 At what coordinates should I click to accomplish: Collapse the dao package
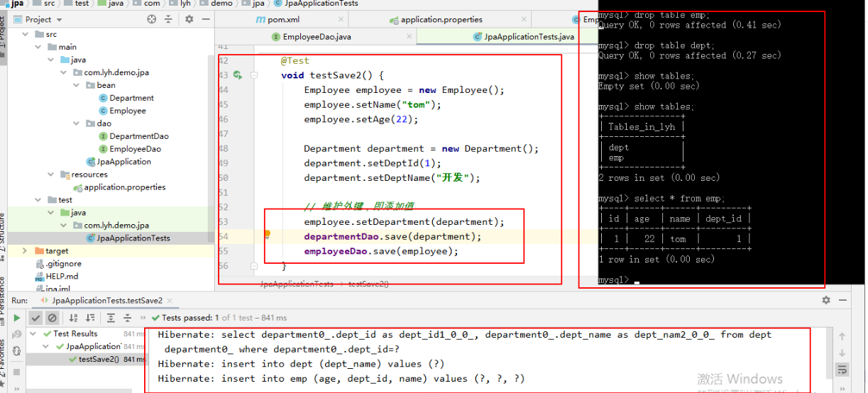point(77,123)
